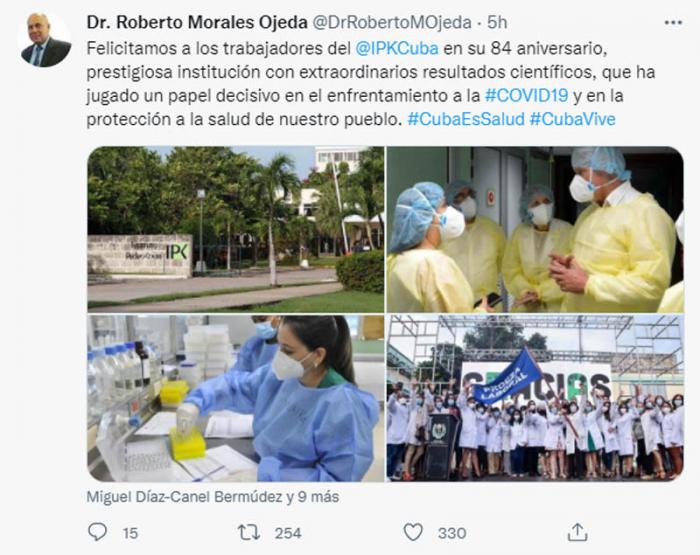Screen dimensions: 700x555
Task: Open the three-dot more options menu
Action: pyautogui.click(x=673, y=23)
